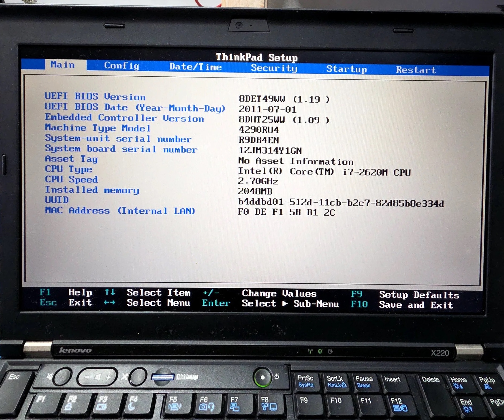Click the System-unit serial number label

coord(118,138)
